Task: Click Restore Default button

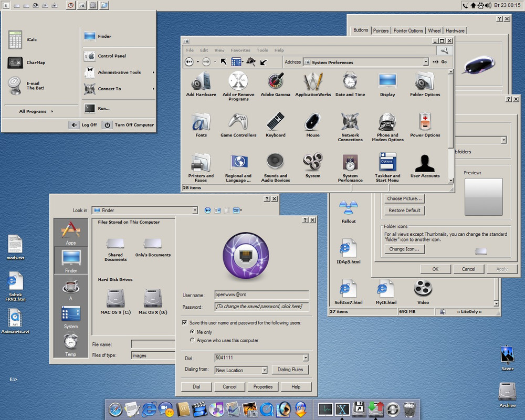Action: 404,211
